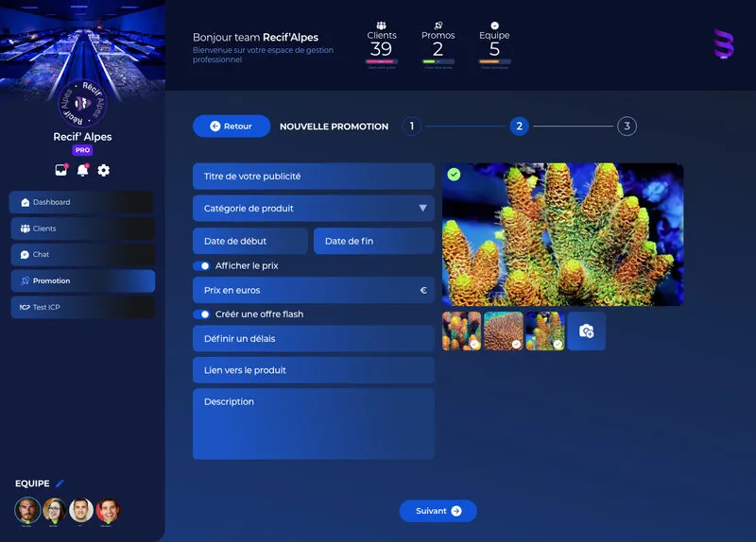Open the 'Date de fin' picker
This screenshot has height=542, width=756.
[x=373, y=242]
